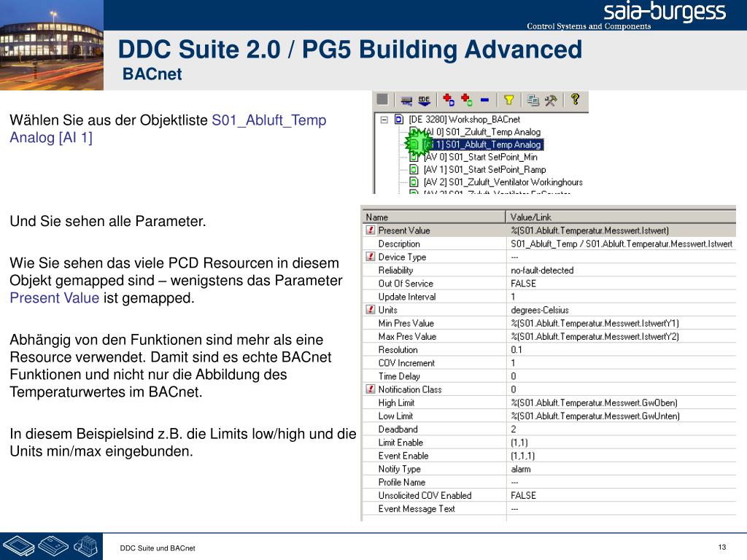The width and height of the screenshot is (747, 560).
Task: Click the Low Limit value GwUnten link
Action: pyautogui.click(x=595, y=416)
